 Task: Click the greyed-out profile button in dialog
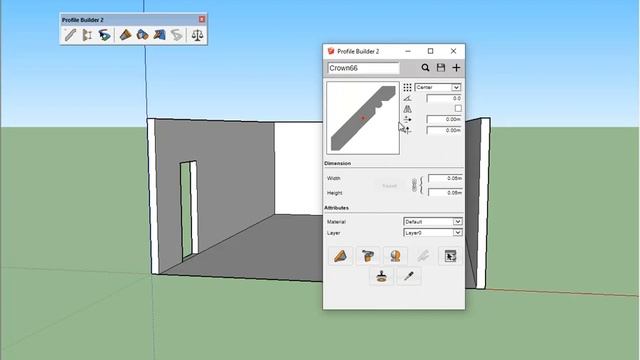(x=423, y=256)
